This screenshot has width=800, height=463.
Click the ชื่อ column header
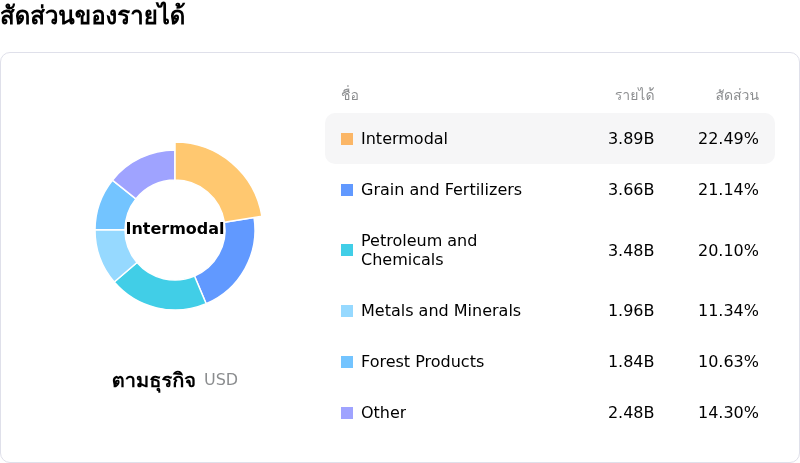(x=349, y=95)
